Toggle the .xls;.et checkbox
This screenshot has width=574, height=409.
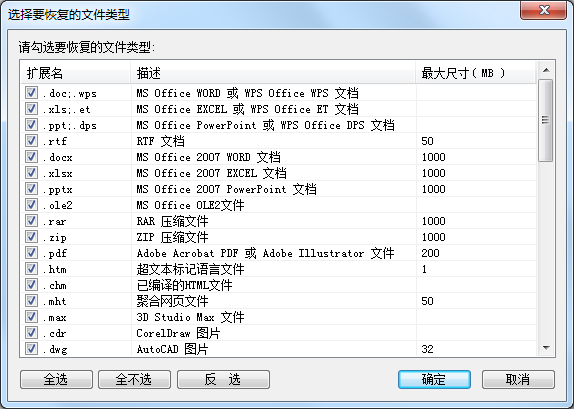coord(31,108)
